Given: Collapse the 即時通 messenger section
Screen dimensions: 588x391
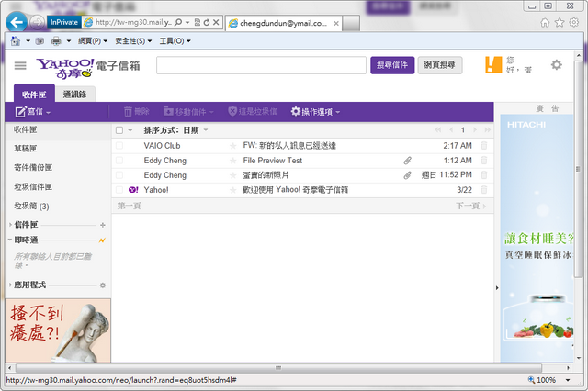Looking at the screenshot, I should click(10, 240).
